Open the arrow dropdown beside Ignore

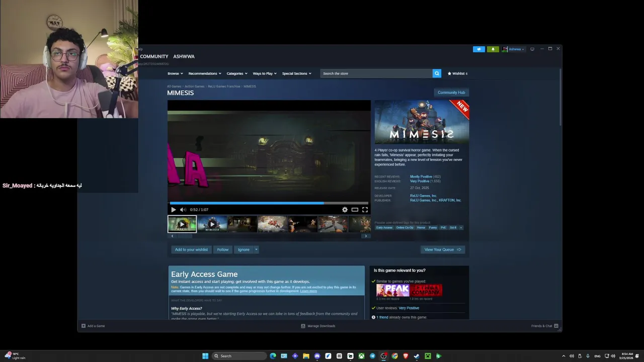(x=256, y=249)
